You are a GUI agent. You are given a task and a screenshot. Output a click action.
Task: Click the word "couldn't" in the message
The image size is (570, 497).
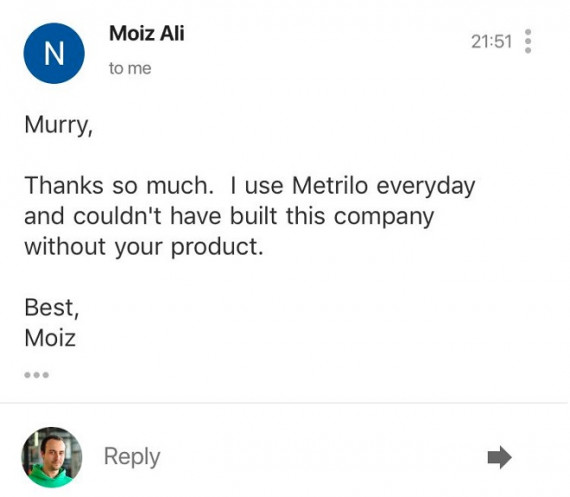point(117,216)
